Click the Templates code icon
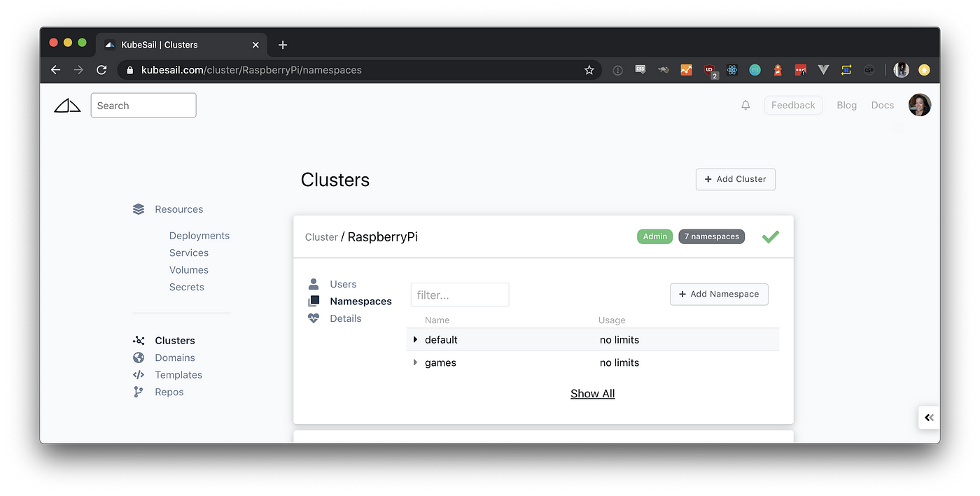 tap(139, 375)
